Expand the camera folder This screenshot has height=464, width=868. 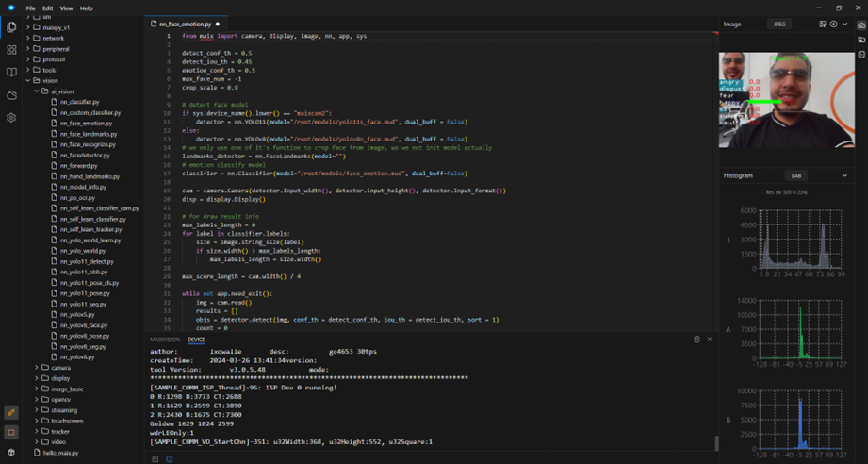pos(37,368)
